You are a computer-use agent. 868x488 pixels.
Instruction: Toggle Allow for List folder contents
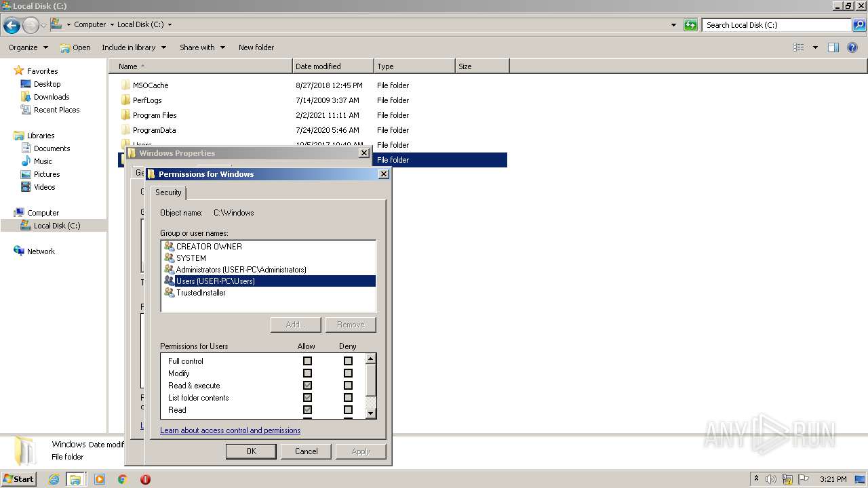307,398
